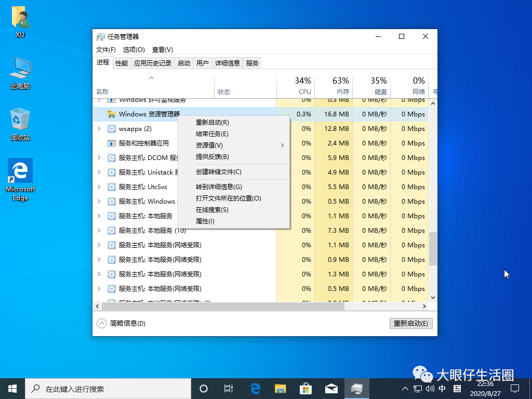Launch Microsoft Edge from the taskbar
The height and width of the screenshot is (399, 532).
255,388
